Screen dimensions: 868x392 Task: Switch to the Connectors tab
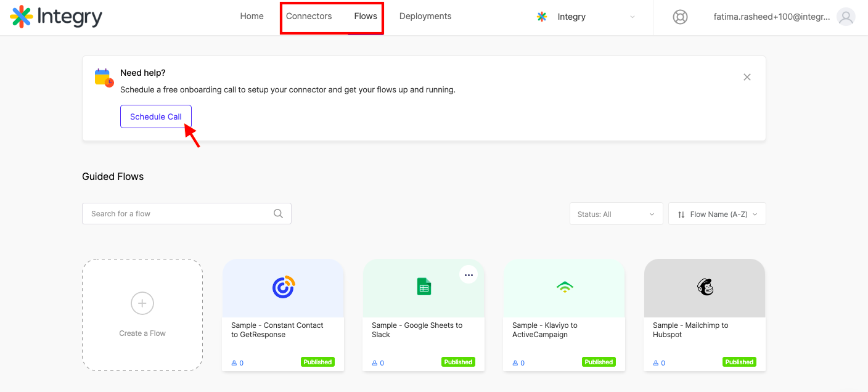pyautogui.click(x=309, y=16)
